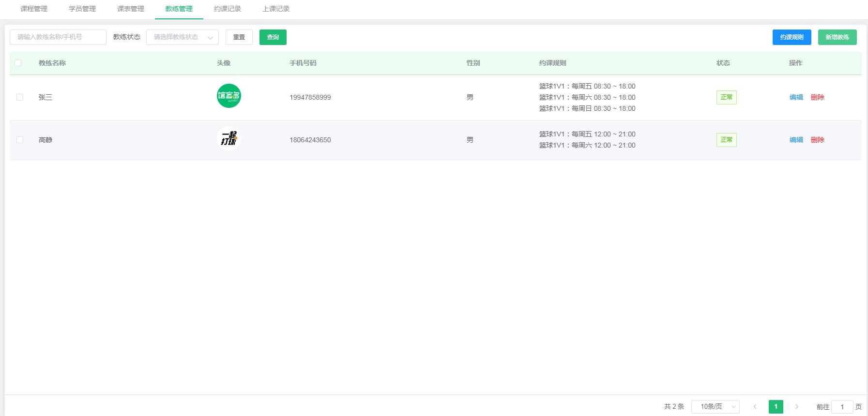Click 删除 link for 高静
Viewport: 868px width, 416px height.
817,140
